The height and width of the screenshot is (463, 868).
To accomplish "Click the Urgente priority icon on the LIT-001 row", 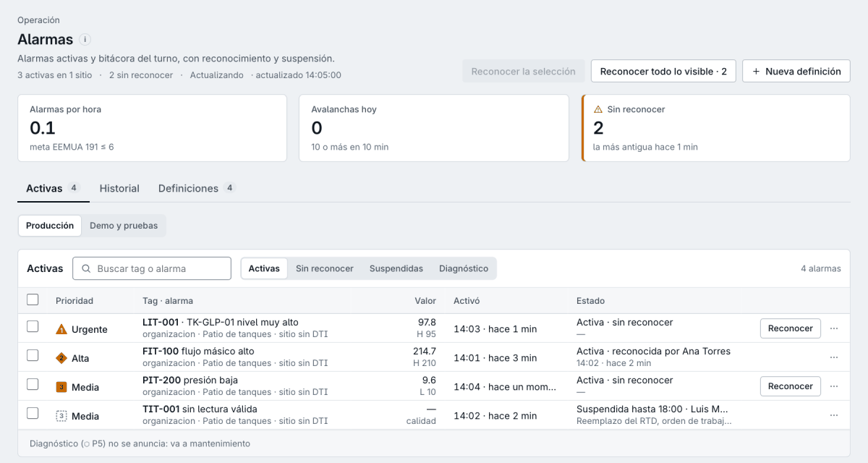I will pyautogui.click(x=61, y=329).
